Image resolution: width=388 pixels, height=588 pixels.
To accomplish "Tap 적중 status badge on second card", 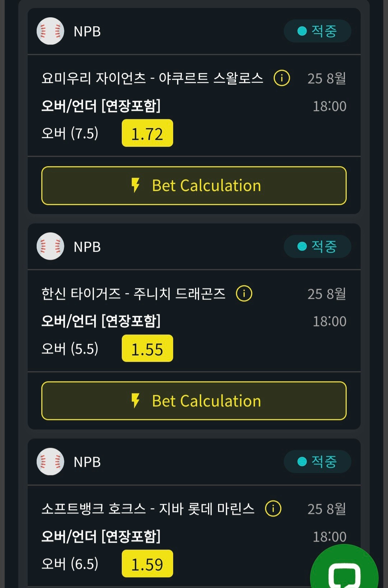I will coord(318,246).
